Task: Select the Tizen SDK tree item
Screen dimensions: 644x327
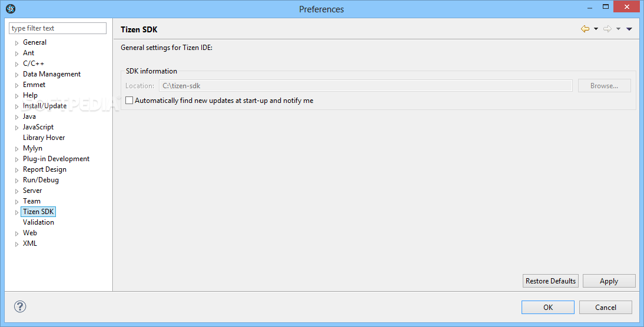Action: point(38,212)
